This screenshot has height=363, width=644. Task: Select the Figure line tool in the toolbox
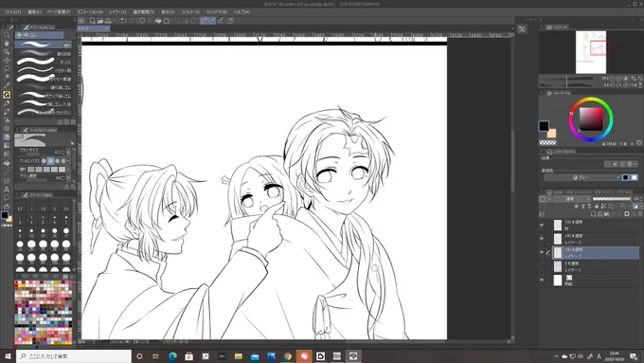point(7,172)
